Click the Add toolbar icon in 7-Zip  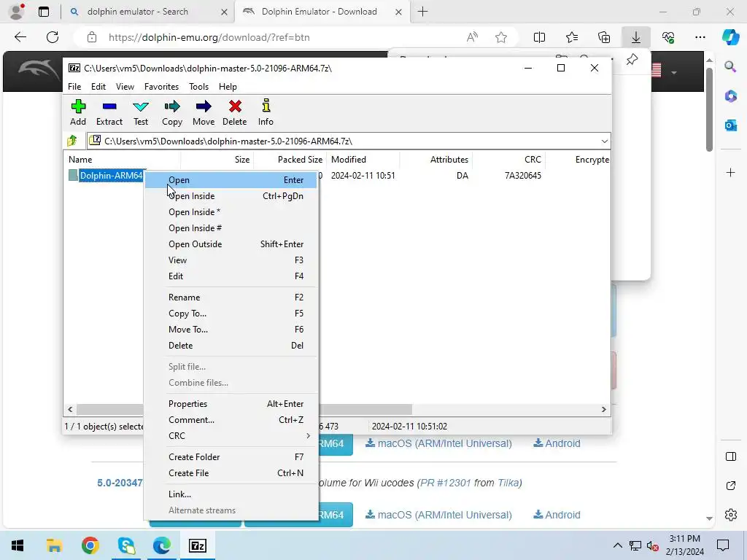click(x=78, y=112)
